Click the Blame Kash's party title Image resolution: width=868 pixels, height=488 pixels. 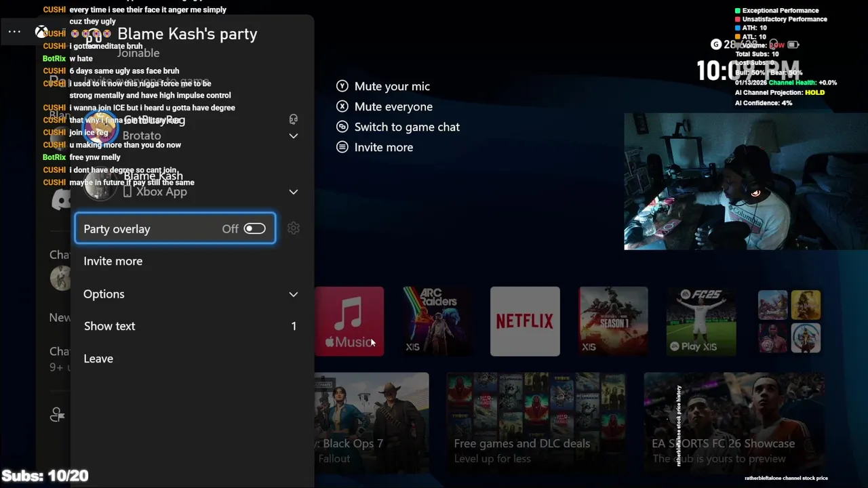pos(187,34)
